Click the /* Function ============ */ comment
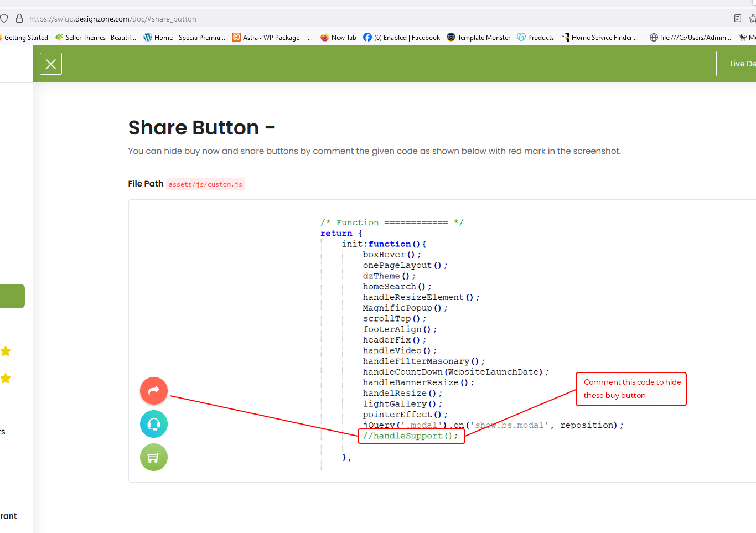The width and height of the screenshot is (756, 533). tap(392, 222)
